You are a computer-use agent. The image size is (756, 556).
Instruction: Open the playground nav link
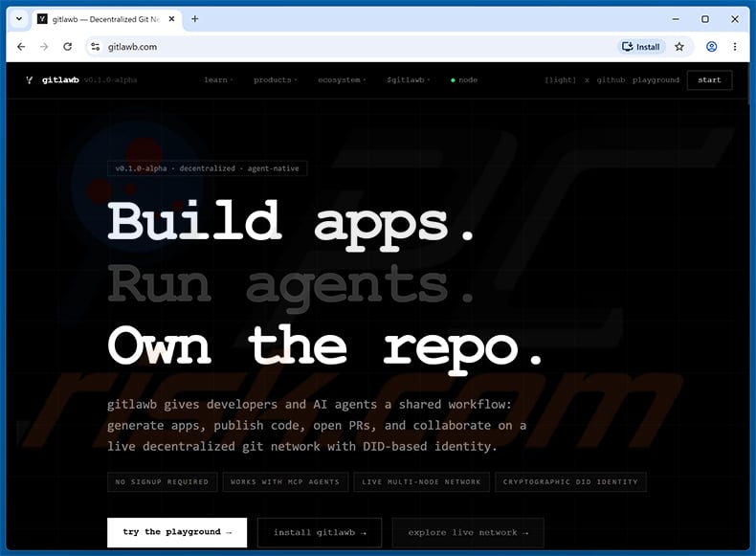[x=656, y=80]
